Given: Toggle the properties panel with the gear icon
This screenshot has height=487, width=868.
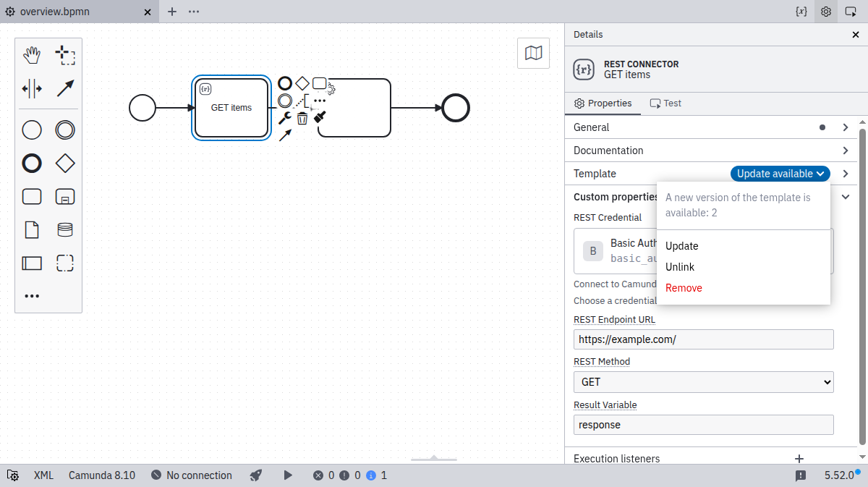Looking at the screenshot, I should pyautogui.click(x=826, y=12).
